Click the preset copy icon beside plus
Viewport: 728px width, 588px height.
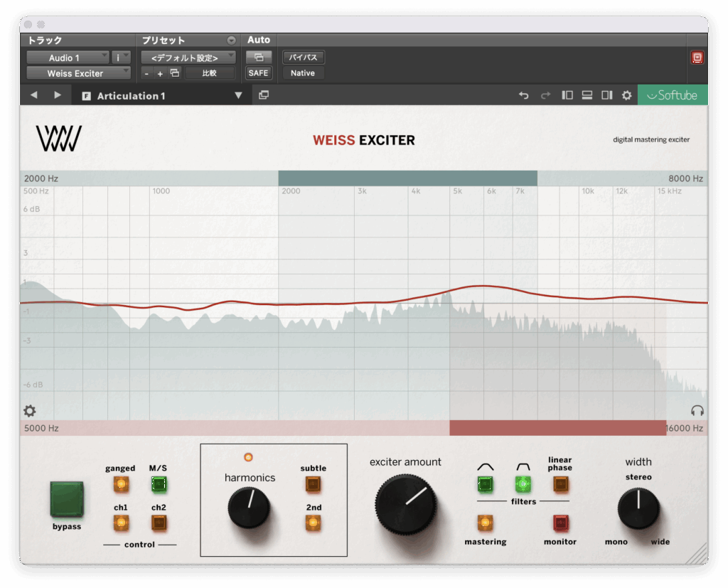pos(175,73)
